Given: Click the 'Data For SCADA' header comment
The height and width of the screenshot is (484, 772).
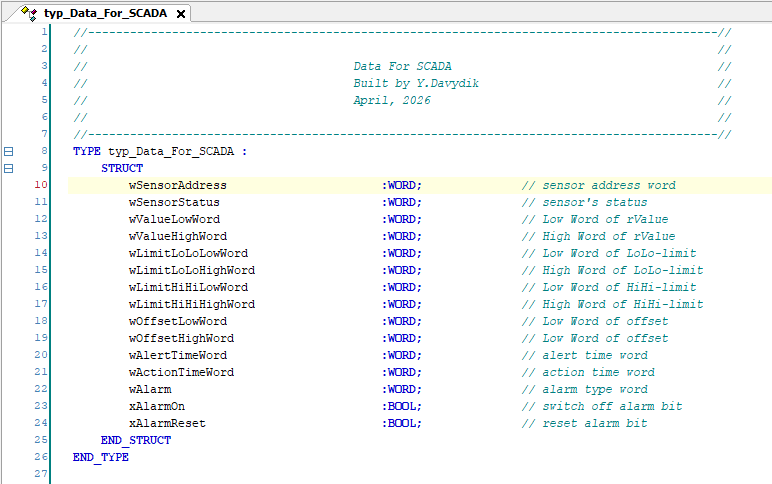Looking at the screenshot, I should 402,66.
